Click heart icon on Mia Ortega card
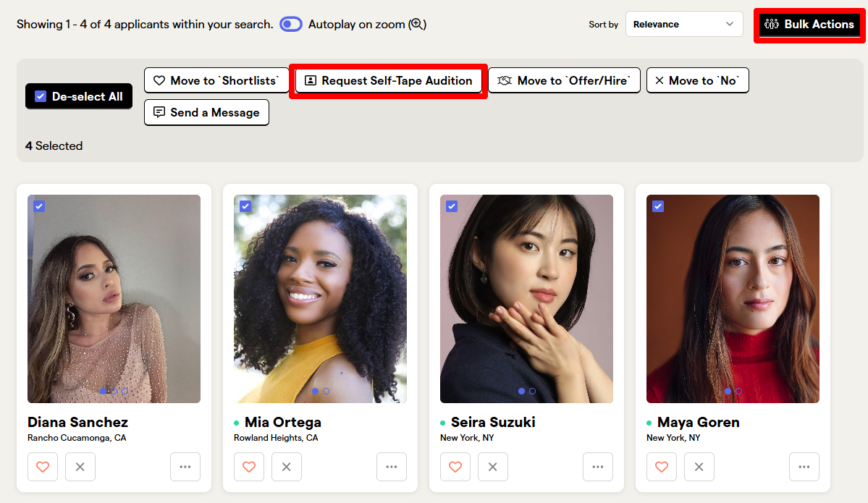868x503 pixels. tap(249, 467)
